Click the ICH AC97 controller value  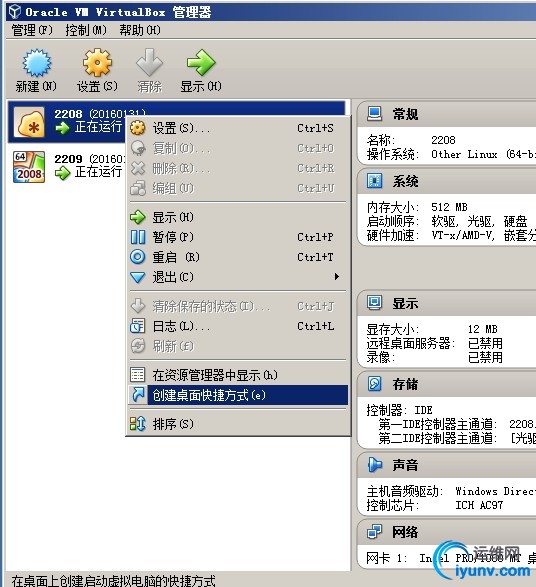tap(479, 505)
